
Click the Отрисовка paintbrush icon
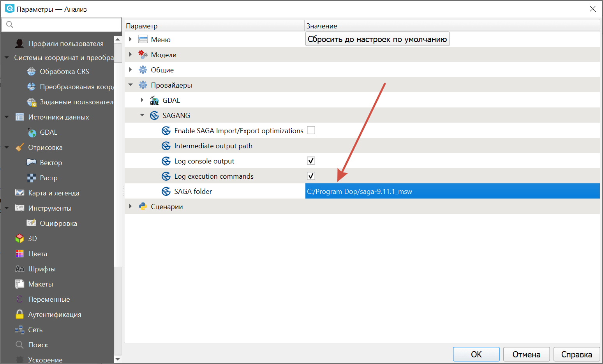(19, 148)
